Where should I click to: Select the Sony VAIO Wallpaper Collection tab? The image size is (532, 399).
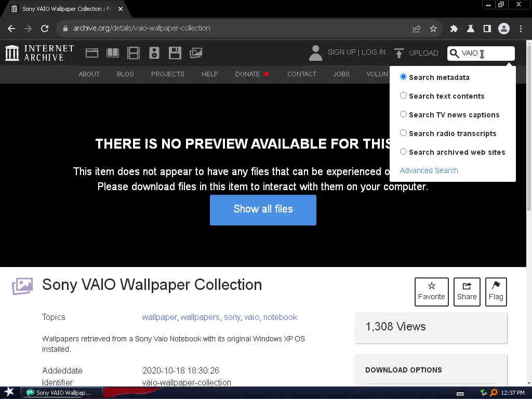(x=66, y=9)
